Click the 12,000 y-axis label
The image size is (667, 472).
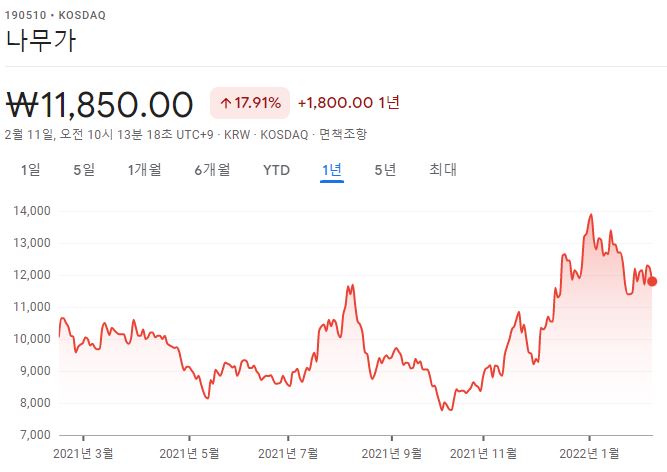pos(32,275)
